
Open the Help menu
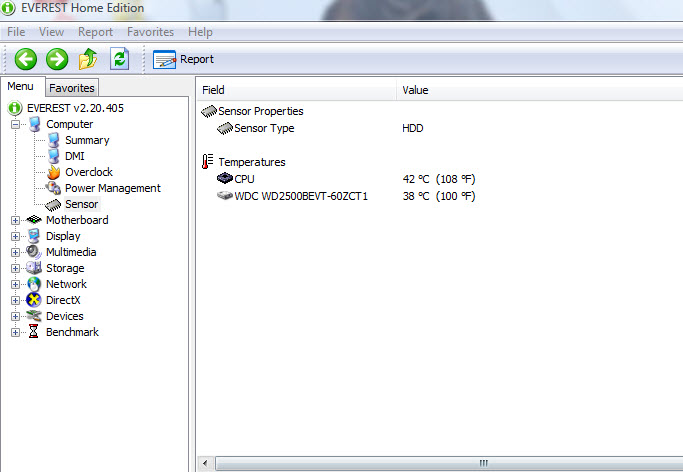click(x=200, y=32)
